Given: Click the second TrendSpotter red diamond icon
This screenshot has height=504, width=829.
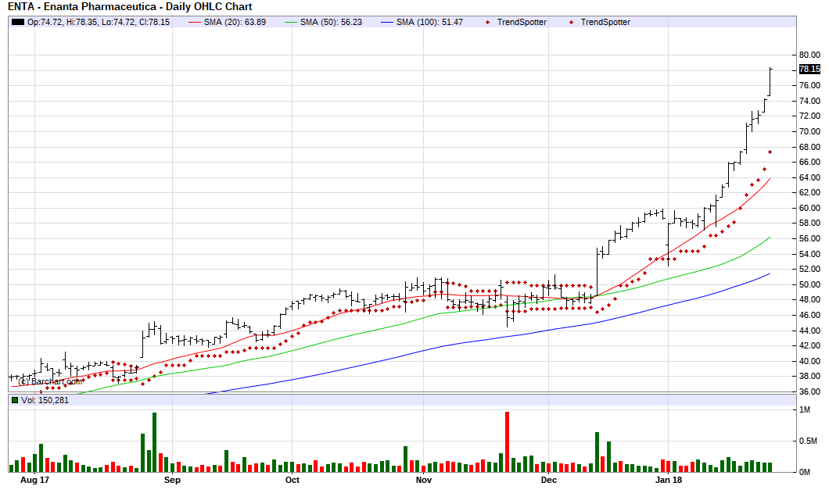Looking at the screenshot, I should [571, 22].
